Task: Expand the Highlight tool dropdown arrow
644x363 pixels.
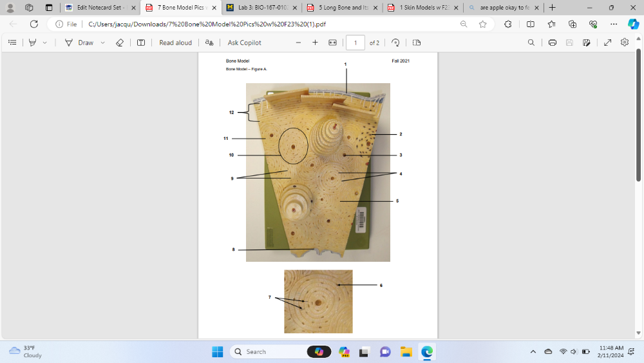Action: pos(44,43)
